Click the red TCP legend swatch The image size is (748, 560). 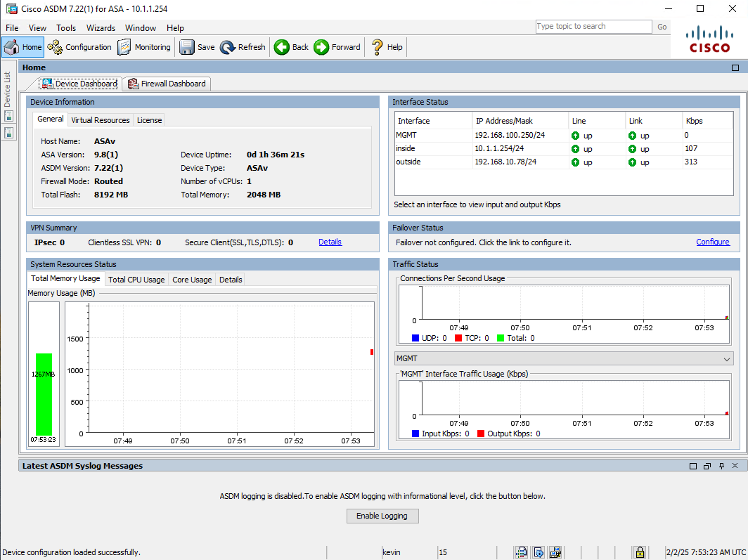tap(458, 338)
